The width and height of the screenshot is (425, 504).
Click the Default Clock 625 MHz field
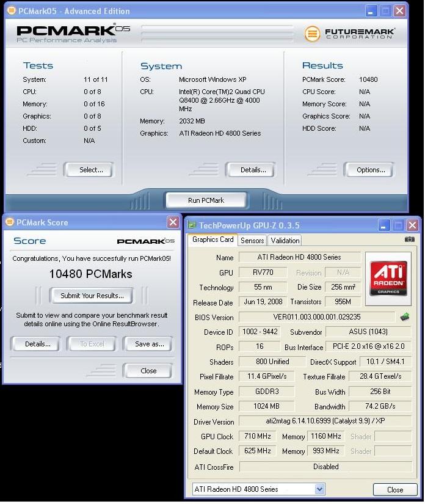pos(258,451)
